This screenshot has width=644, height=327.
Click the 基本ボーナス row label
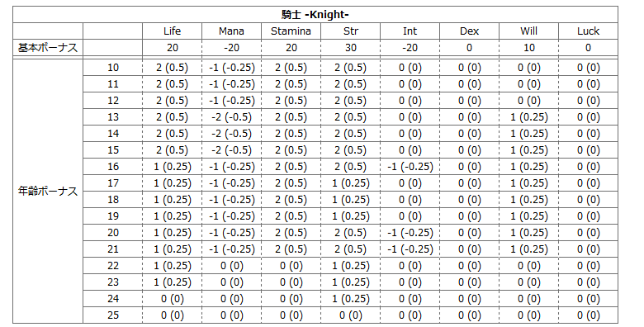click(x=48, y=48)
